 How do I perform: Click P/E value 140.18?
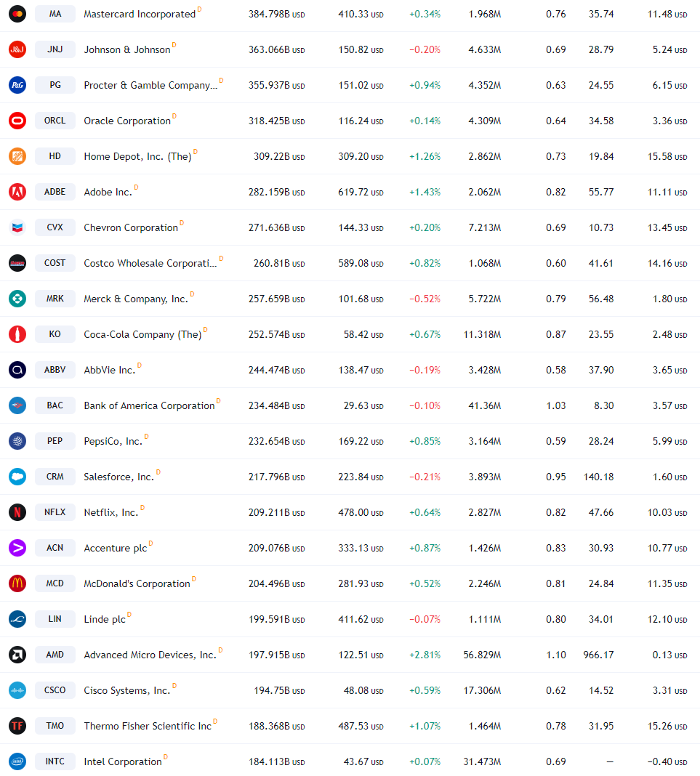click(x=598, y=477)
